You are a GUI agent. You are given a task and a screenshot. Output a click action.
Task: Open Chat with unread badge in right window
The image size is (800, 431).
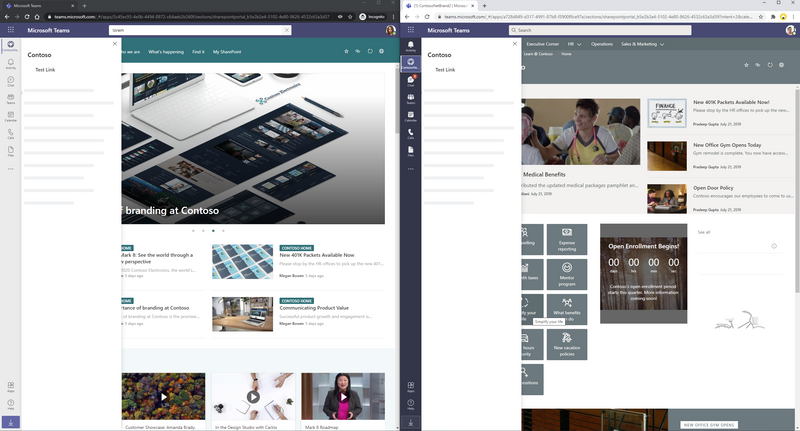(410, 82)
